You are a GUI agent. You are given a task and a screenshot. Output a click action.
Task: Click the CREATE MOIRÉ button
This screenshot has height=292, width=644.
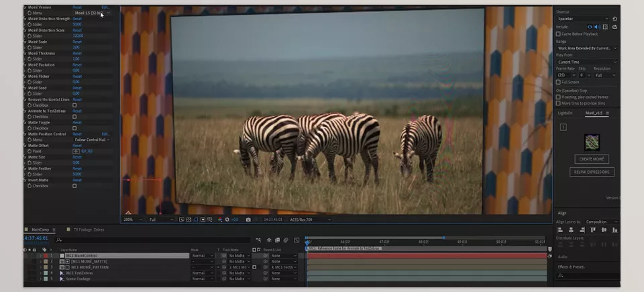point(592,159)
